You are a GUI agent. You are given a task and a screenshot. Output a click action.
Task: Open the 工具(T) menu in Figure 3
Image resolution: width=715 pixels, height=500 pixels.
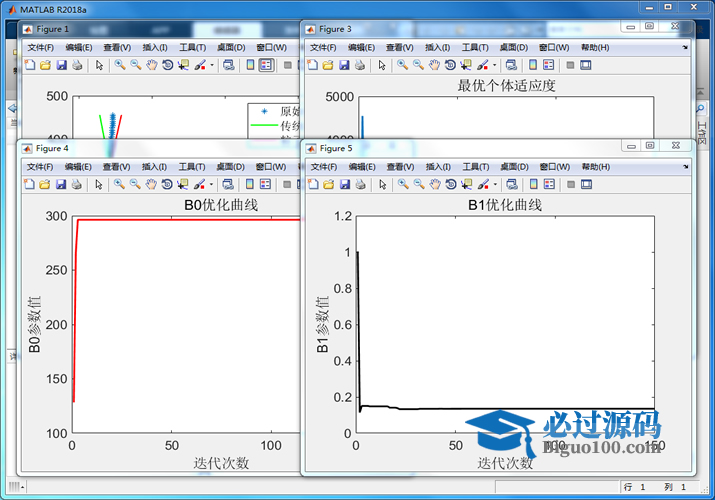coord(475,47)
